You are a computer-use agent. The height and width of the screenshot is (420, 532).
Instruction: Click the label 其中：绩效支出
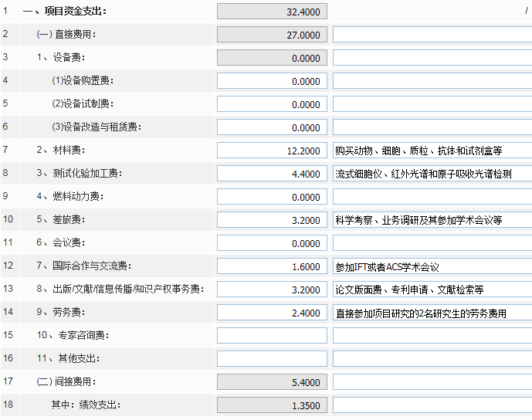(x=86, y=405)
